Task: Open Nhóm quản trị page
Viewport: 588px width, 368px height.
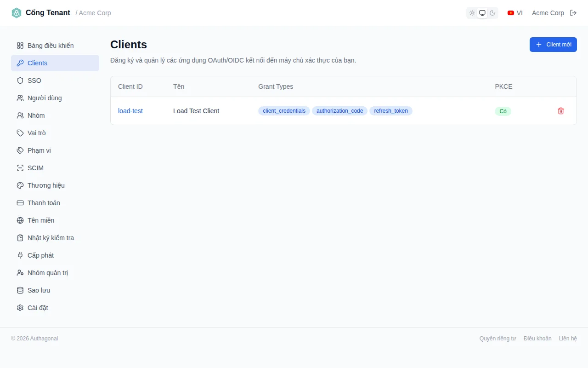Action: (x=55, y=273)
